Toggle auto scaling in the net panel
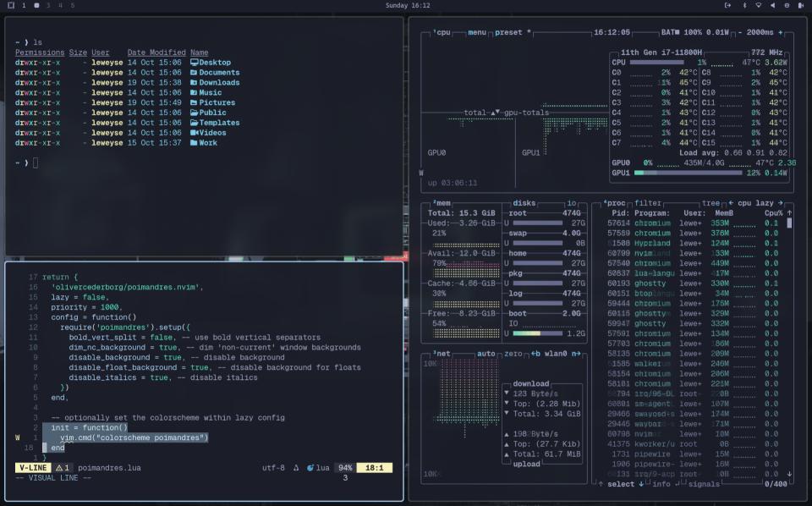This screenshot has height=506, width=812. [x=486, y=354]
